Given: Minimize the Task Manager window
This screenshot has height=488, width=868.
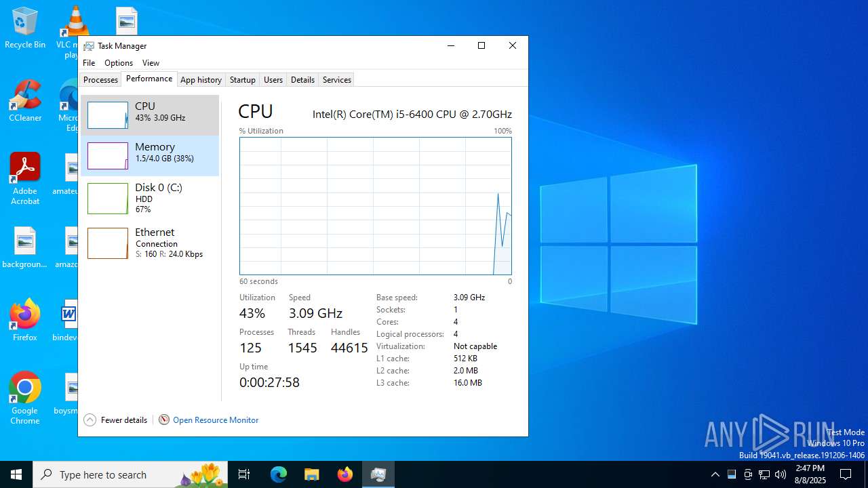Looking at the screenshot, I should coord(450,45).
